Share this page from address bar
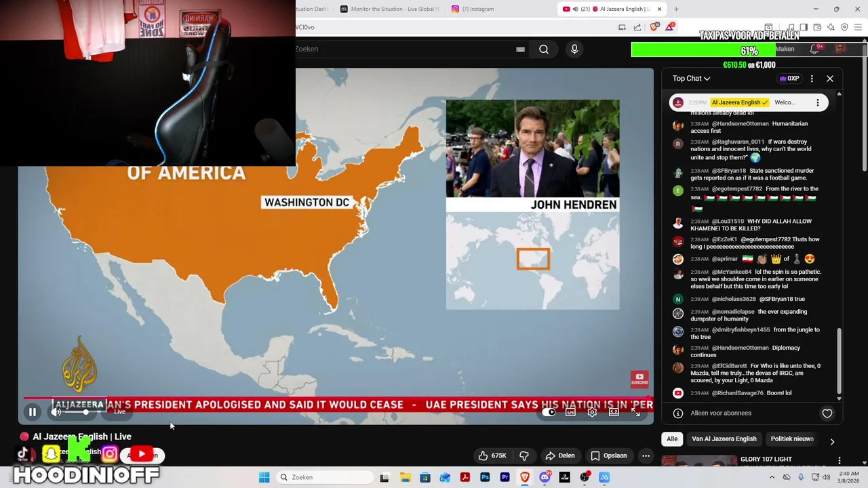Screen dimensions: 868x488 pos(637,27)
